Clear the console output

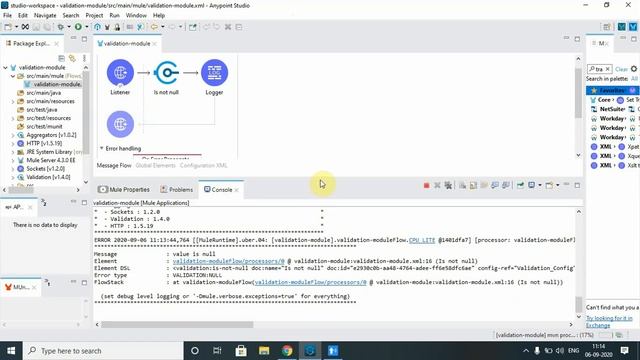462,186
